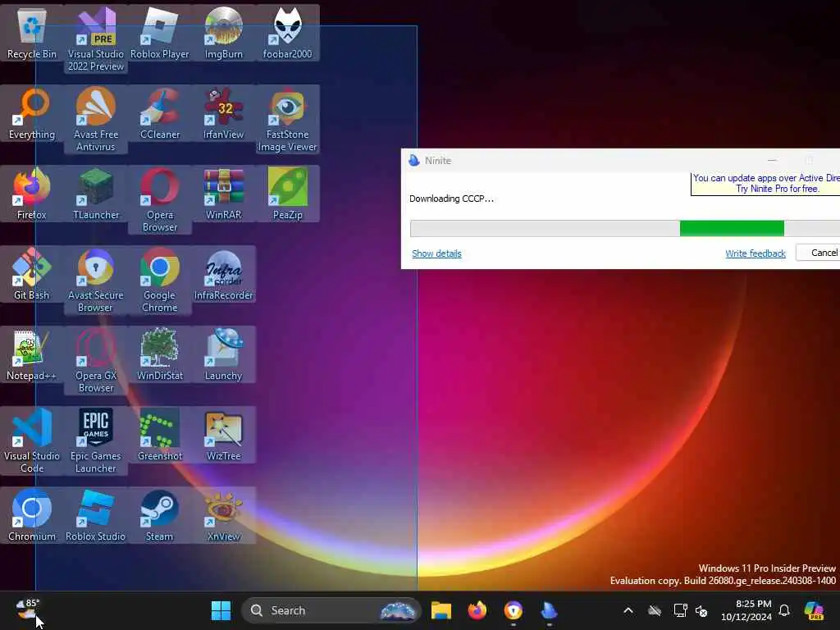This screenshot has width=840, height=630.
Task: Select the Recycle Bin desktop icon
Action: 32,33
